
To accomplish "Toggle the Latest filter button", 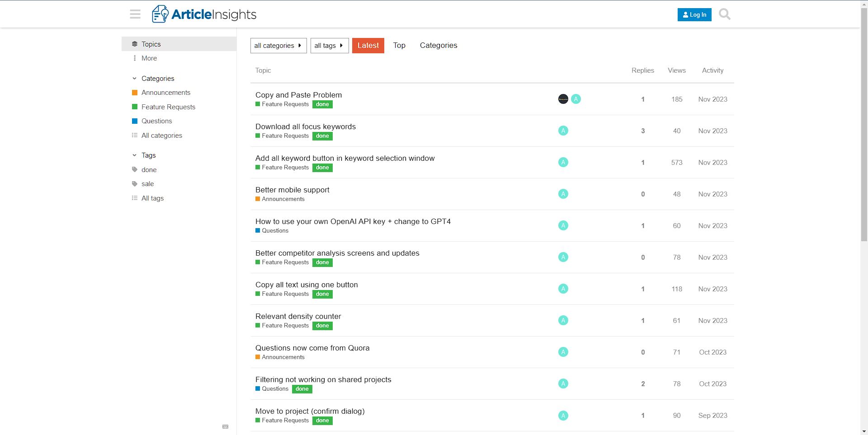I will click(368, 45).
